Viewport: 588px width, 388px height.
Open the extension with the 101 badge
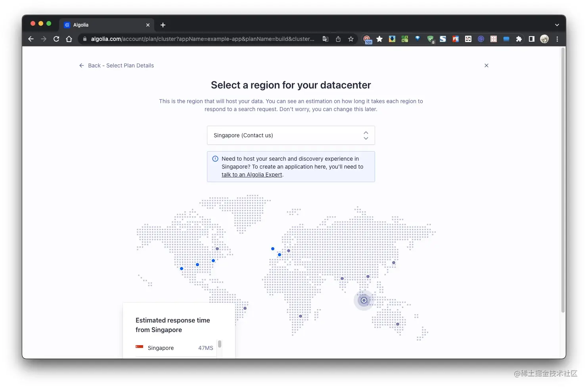(x=367, y=39)
